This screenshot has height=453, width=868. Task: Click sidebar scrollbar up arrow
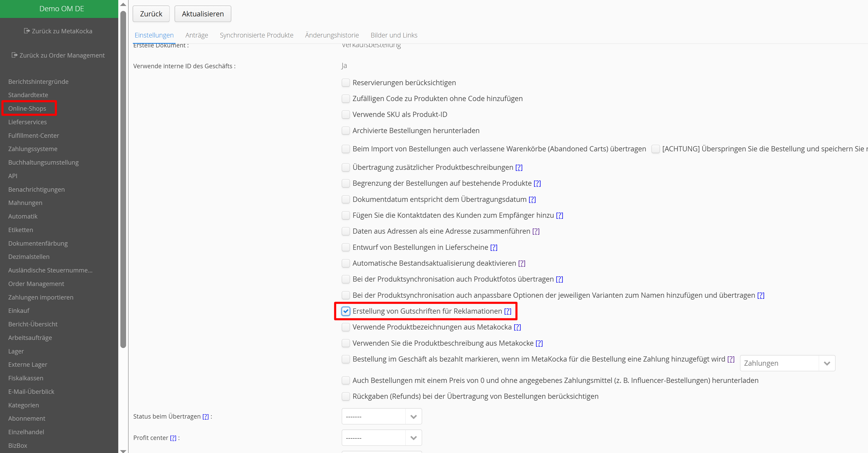click(x=123, y=4)
